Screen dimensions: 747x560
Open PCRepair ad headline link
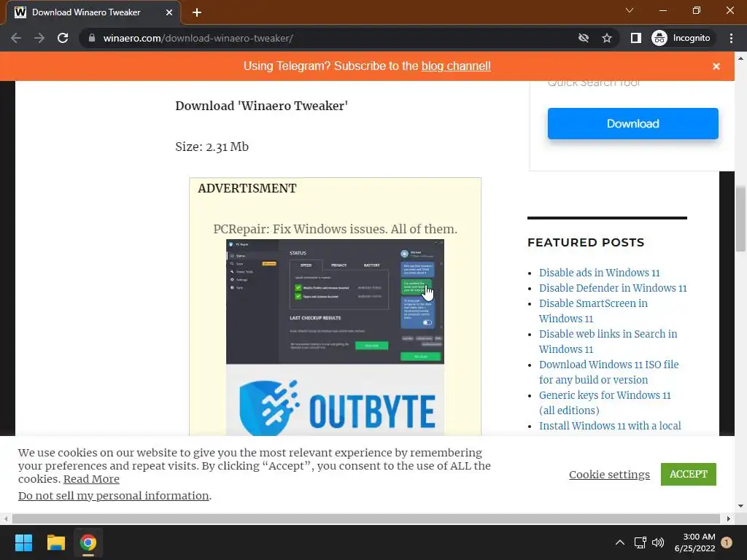335,229
